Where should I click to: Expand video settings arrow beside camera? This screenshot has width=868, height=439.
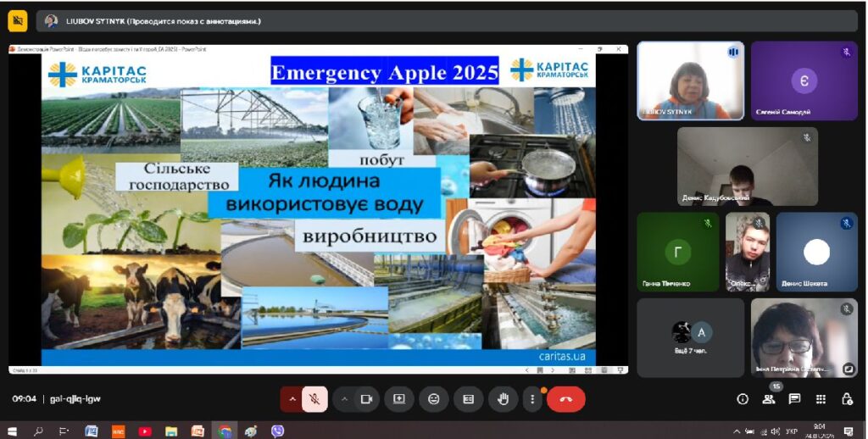[x=345, y=399]
